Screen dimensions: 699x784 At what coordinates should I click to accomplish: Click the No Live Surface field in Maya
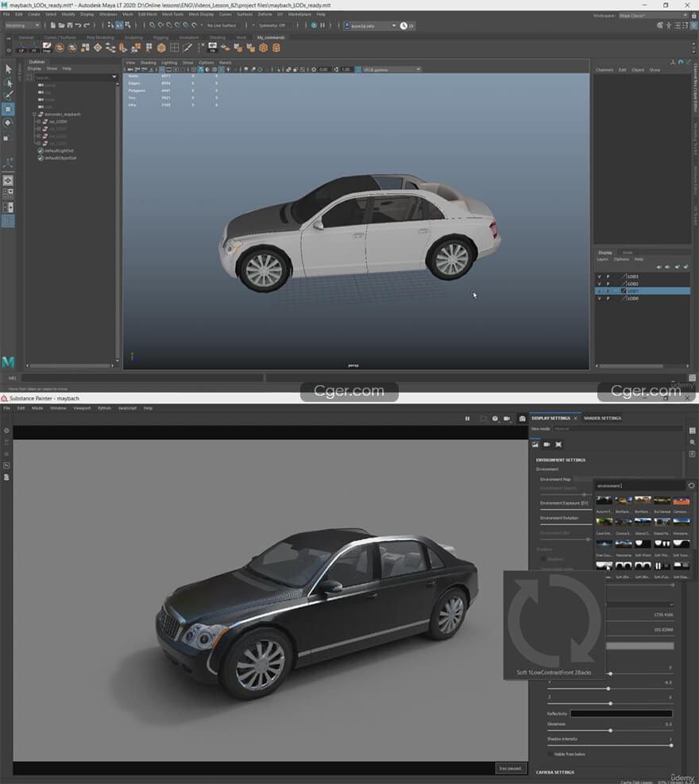[222, 25]
